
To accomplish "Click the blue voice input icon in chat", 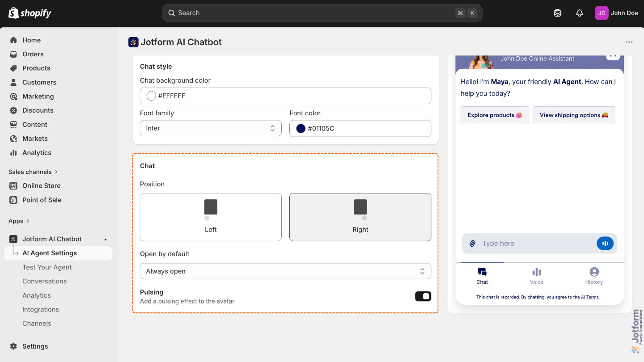I will (605, 243).
